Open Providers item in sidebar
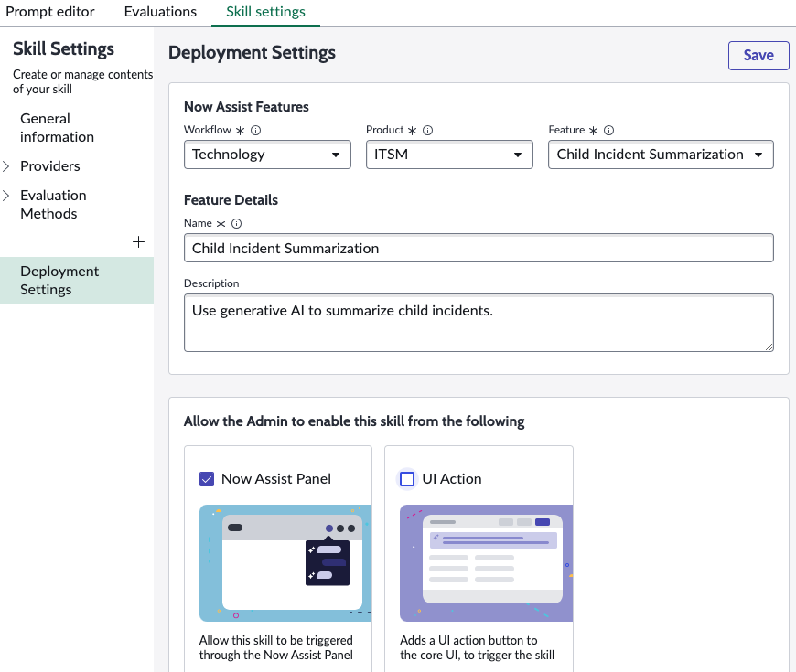The width and height of the screenshot is (796, 672). (49, 166)
